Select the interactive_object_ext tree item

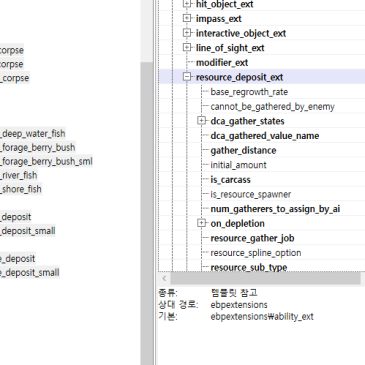coord(241,33)
